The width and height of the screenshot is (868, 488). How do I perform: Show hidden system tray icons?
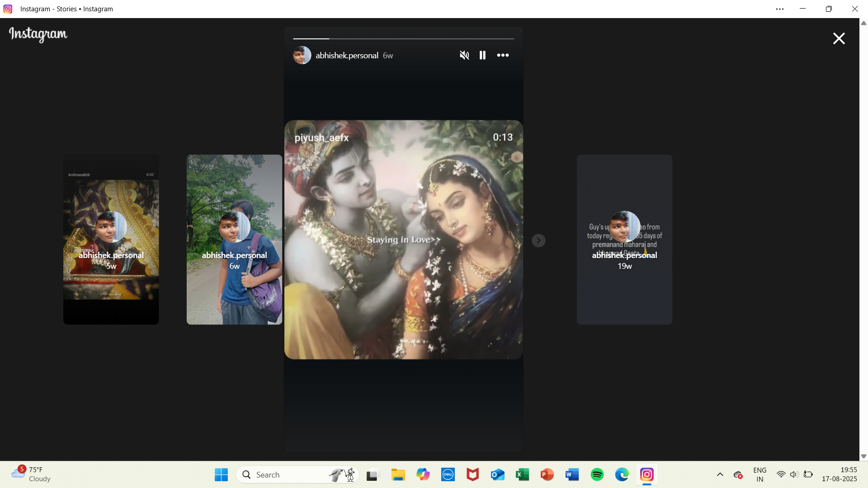pyautogui.click(x=720, y=475)
